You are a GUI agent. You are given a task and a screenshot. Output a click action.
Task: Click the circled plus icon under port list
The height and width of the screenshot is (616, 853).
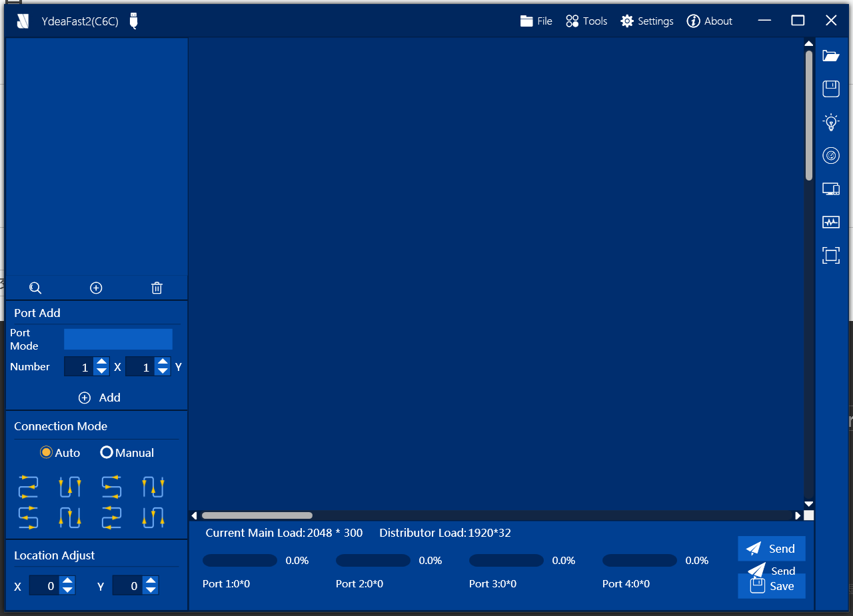pyautogui.click(x=96, y=288)
